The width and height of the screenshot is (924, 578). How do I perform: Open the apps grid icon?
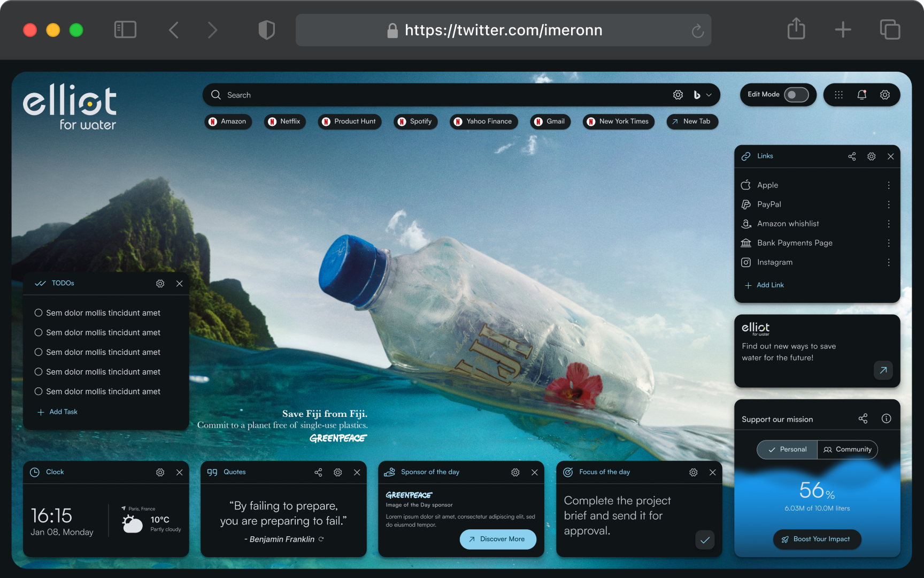[838, 95]
